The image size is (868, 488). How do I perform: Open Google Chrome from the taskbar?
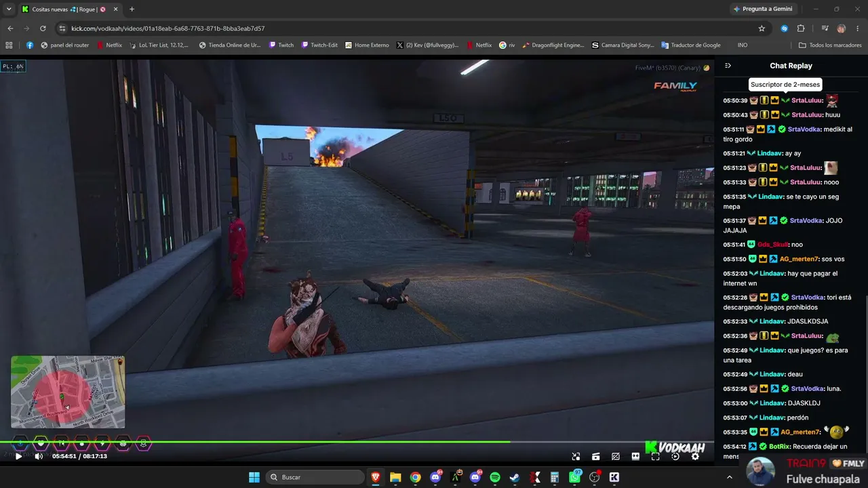(x=415, y=477)
